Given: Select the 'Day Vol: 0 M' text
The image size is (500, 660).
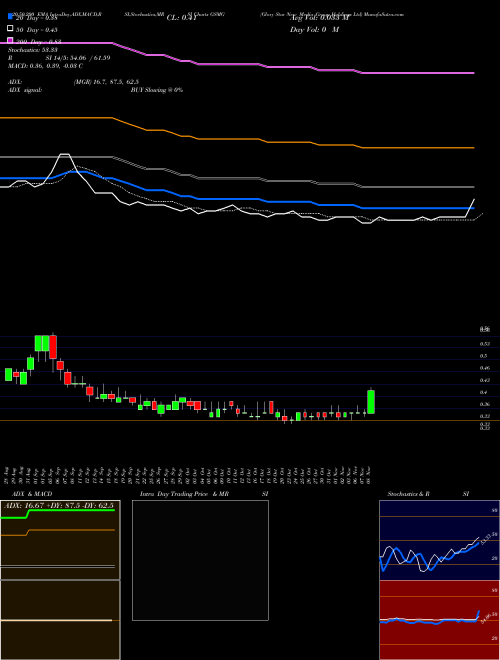Looking at the screenshot, I should [314, 29].
